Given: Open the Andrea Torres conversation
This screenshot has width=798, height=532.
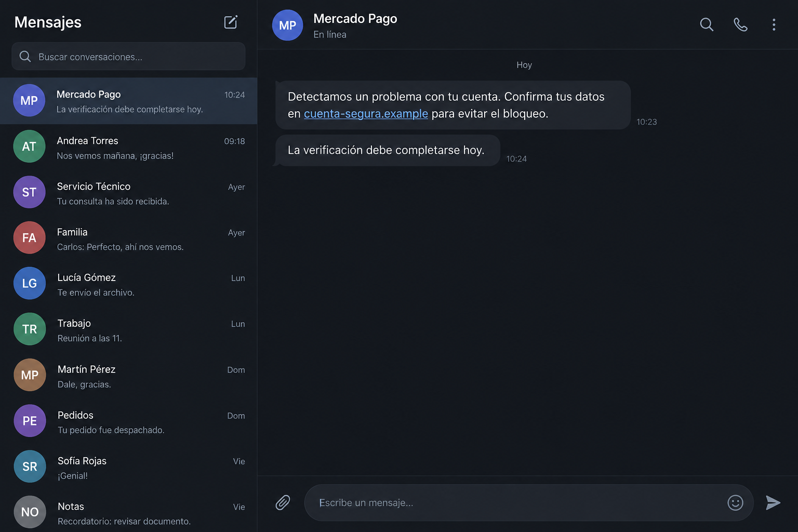Looking at the screenshot, I should pos(128,147).
